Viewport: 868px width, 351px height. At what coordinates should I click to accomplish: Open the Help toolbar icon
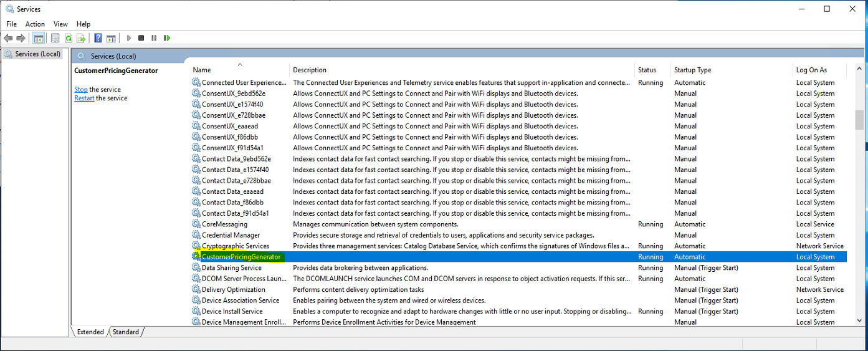pos(98,38)
